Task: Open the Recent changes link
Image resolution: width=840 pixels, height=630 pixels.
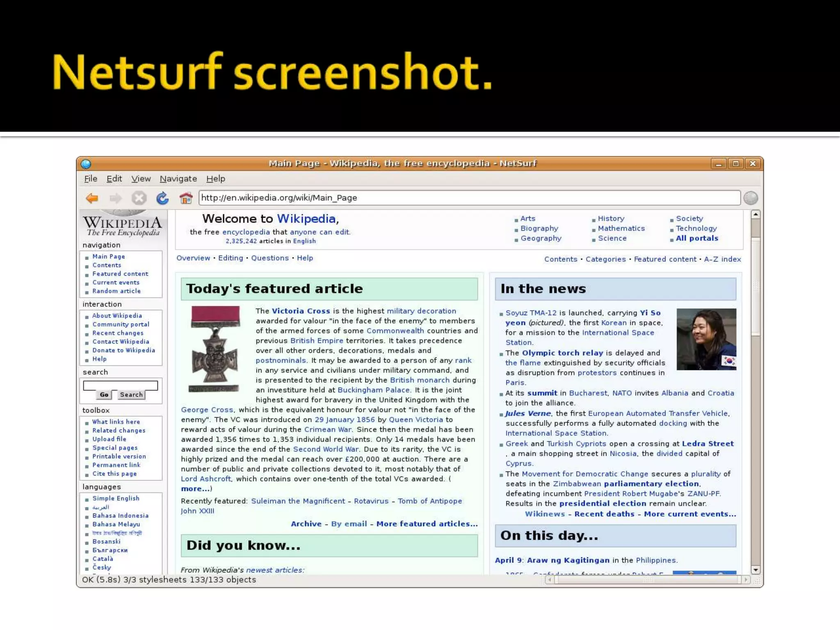Action: pos(118,333)
